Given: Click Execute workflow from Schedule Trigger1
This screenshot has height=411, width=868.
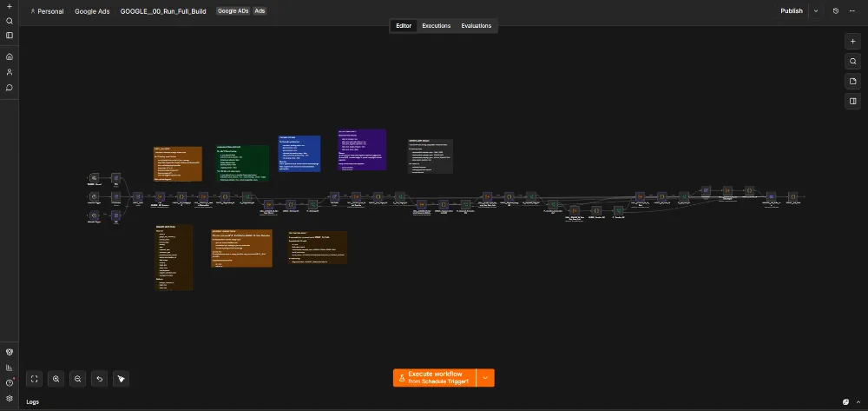Looking at the screenshot, I should click(x=434, y=378).
